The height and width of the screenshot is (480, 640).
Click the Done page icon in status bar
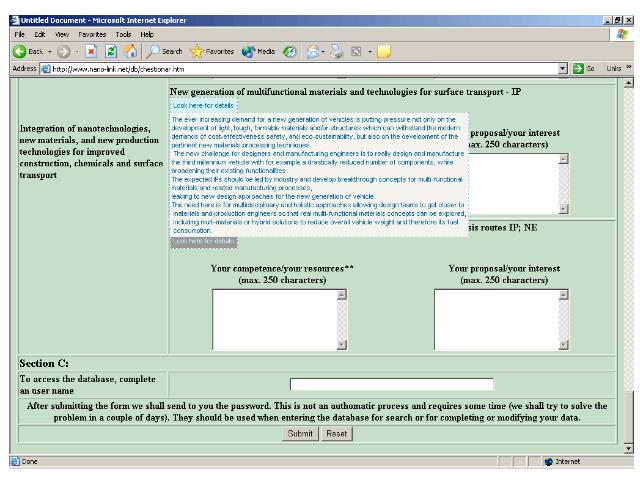click(x=16, y=462)
